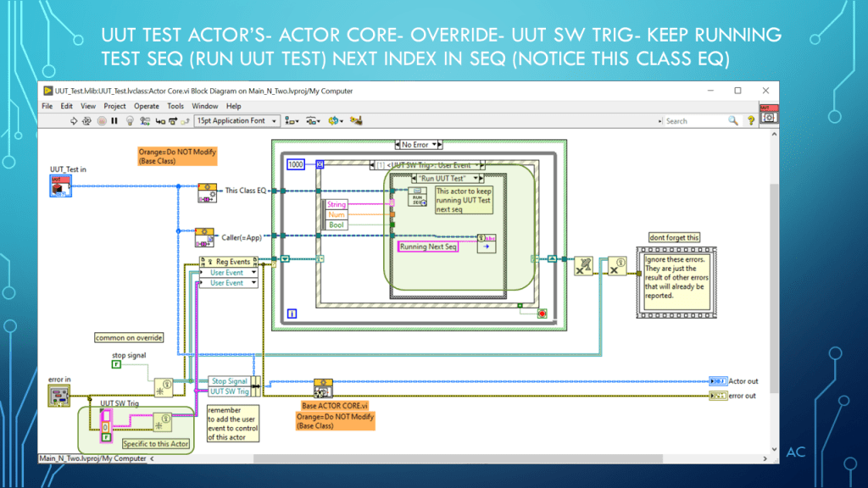The width and height of the screenshot is (868, 488).
Task: Click the Reg Events node header
Action: pyautogui.click(x=228, y=262)
